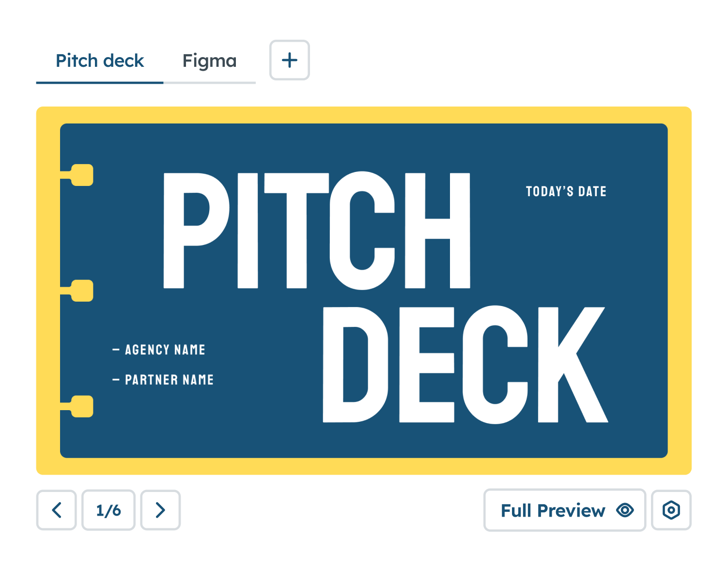Viewport: 728px width, 568px height.
Task: Click the dash bullet before AGENCY NAME
Action: click(x=116, y=350)
